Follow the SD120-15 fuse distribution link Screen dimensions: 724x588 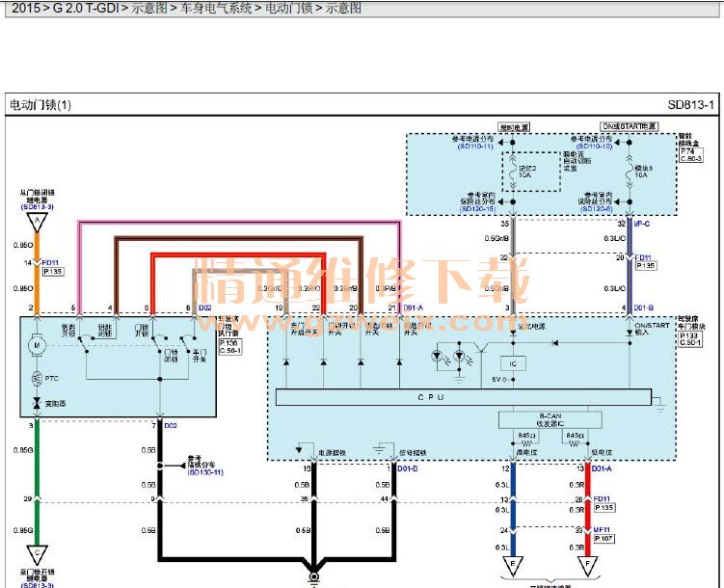(477, 208)
